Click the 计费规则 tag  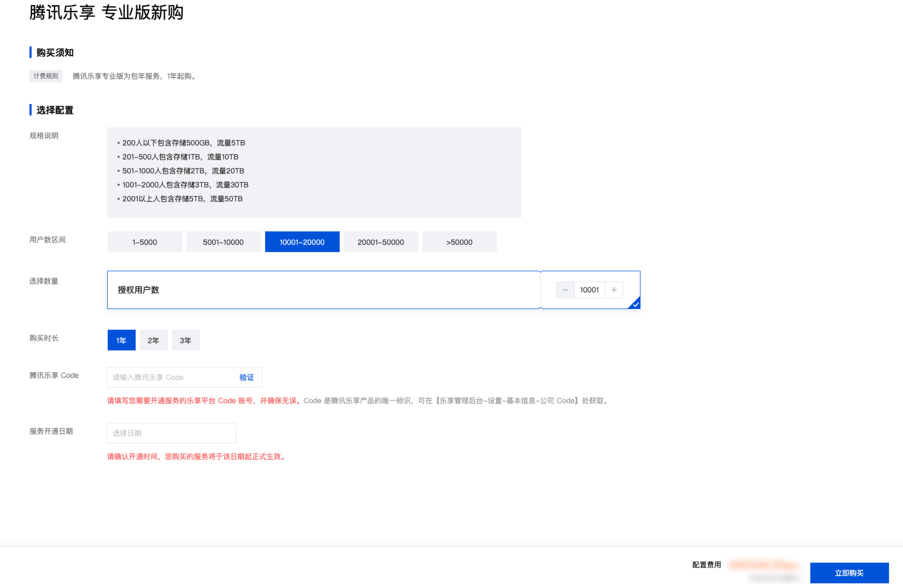click(46, 76)
